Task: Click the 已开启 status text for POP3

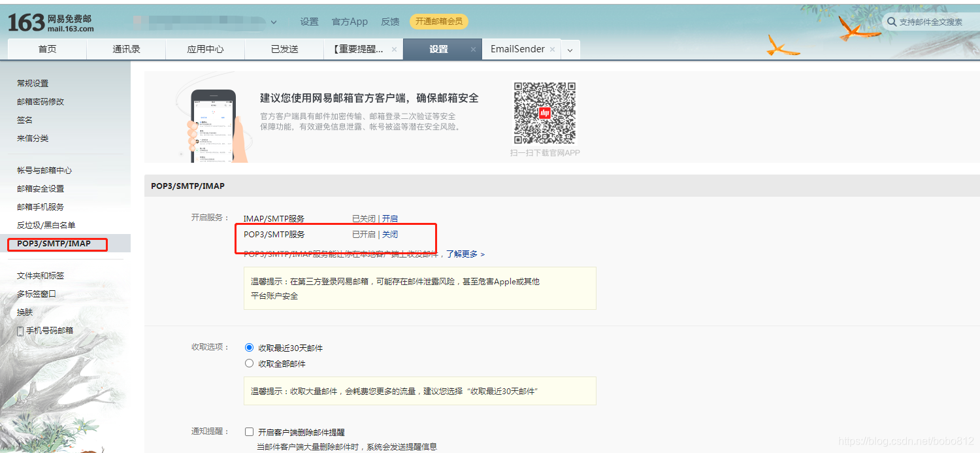Action: pos(364,234)
